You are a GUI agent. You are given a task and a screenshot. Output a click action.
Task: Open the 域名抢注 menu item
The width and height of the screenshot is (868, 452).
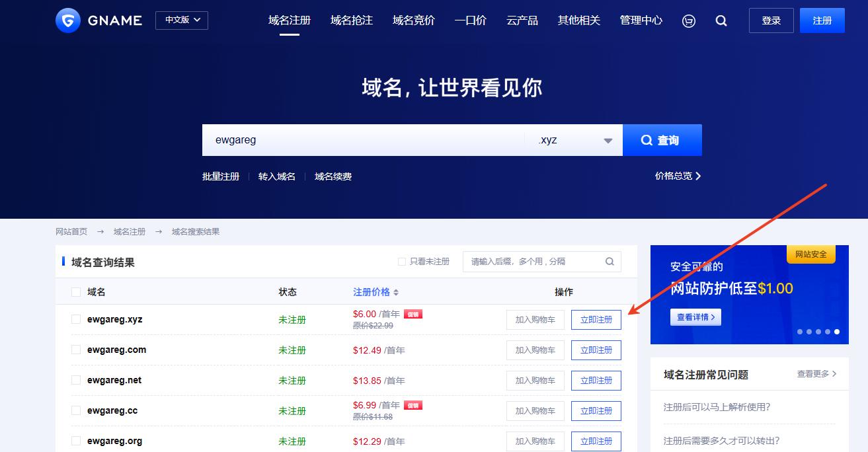[x=352, y=20]
